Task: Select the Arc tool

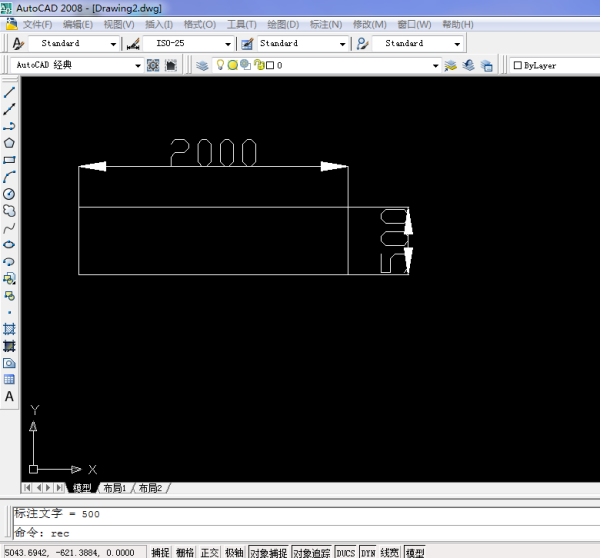Action: click(9, 177)
